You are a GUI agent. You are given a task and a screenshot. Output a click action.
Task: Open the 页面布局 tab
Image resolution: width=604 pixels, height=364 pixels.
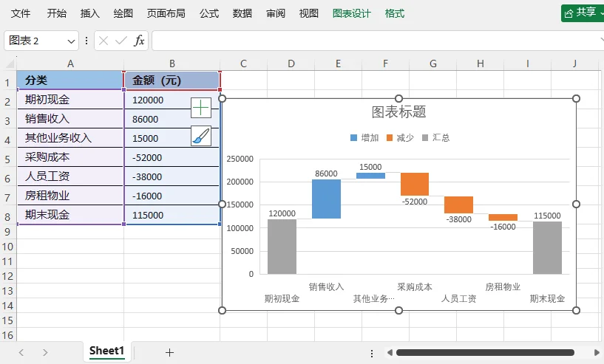tap(166, 13)
